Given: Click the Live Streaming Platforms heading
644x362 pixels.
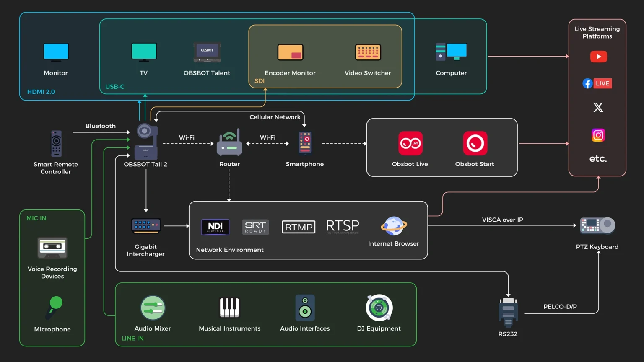Looking at the screenshot, I should tap(597, 33).
